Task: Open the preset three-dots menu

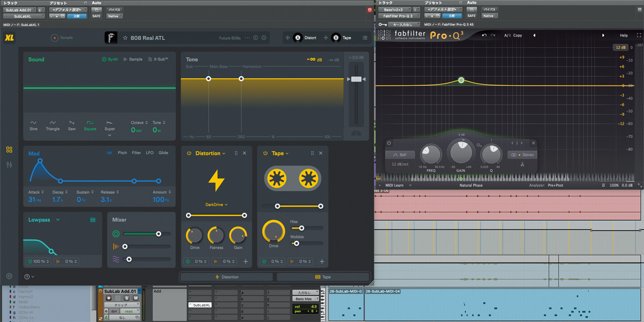Action: [247, 38]
